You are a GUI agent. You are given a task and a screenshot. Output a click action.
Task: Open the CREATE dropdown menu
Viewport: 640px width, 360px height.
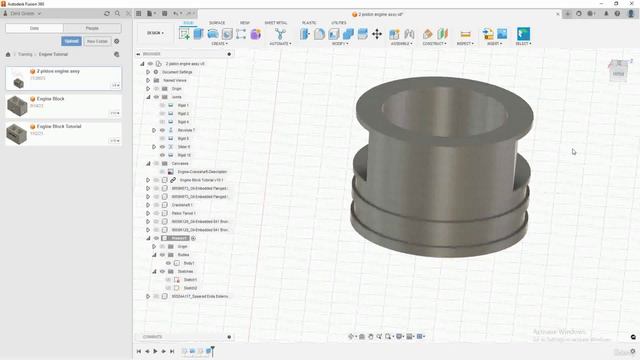pyautogui.click(x=219, y=44)
